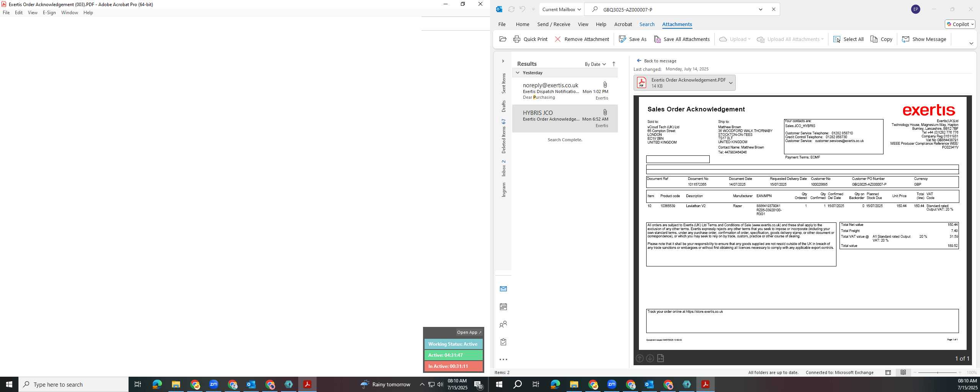Open the E-Sign menu in Acrobat
This screenshot has width=980, height=392.
49,13
